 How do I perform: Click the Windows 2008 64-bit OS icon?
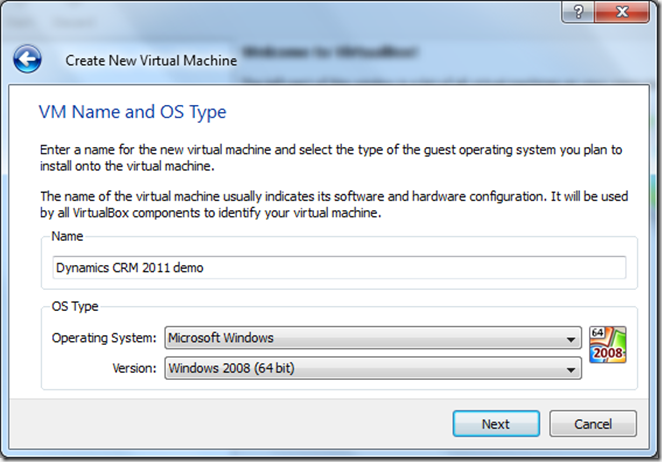(x=607, y=346)
